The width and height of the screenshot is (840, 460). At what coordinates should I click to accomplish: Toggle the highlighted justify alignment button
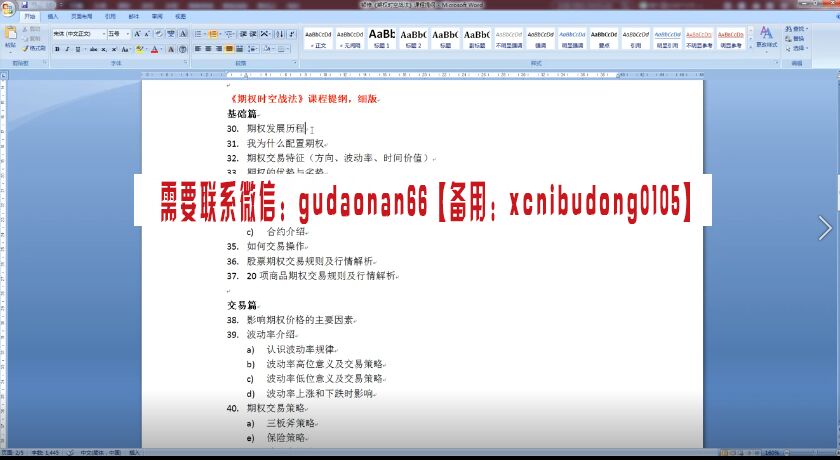click(x=229, y=49)
